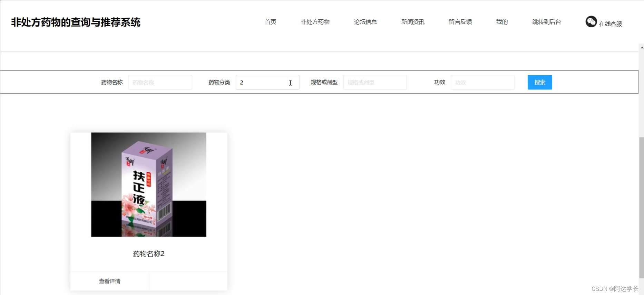Click the 药物分类 field label
Image resolution: width=644 pixels, height=295 pixels.
pyautogui.click(x=219, y=82)
